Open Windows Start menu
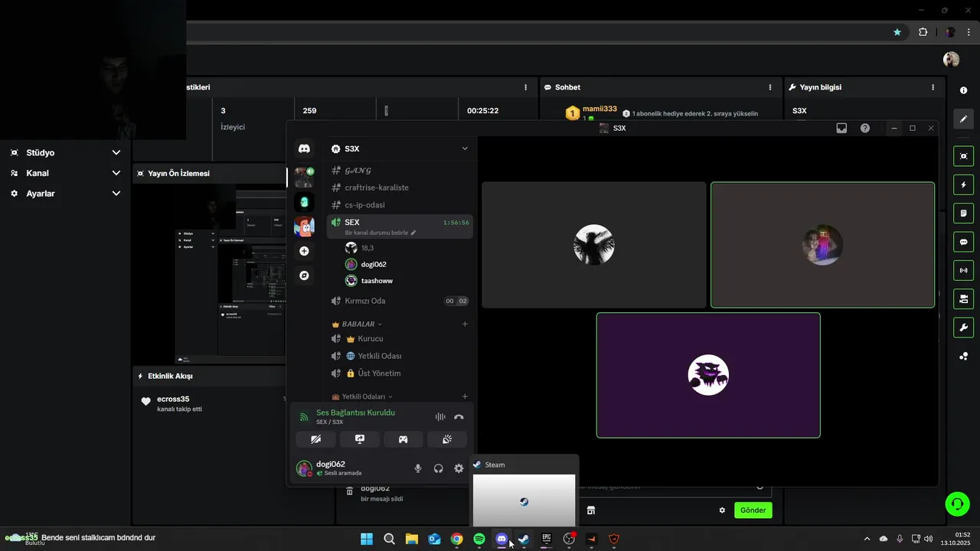This screenshot has width=980, height=551. 367,539
